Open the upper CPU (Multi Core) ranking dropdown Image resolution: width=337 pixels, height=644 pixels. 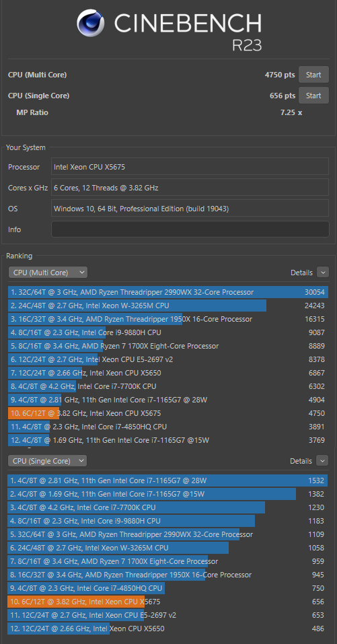point(48,273)
